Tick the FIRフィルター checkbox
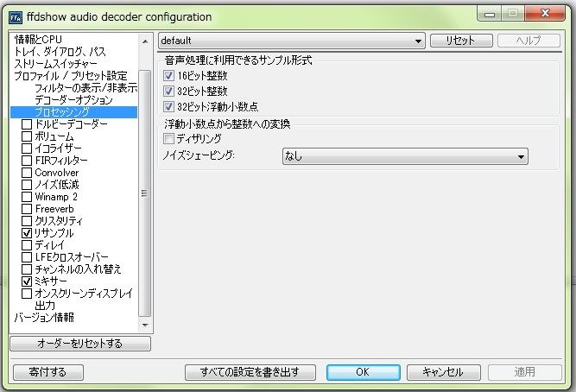 (27, 161)
